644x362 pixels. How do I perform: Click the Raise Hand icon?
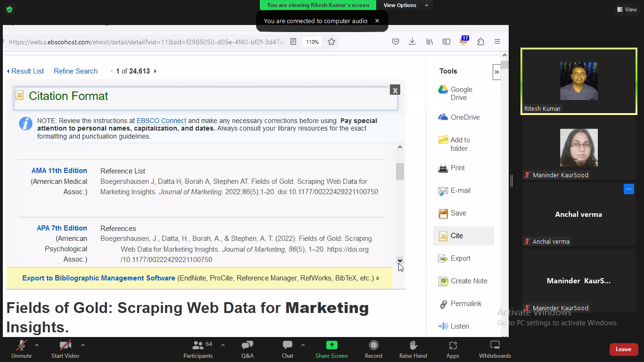click(413, 346)
